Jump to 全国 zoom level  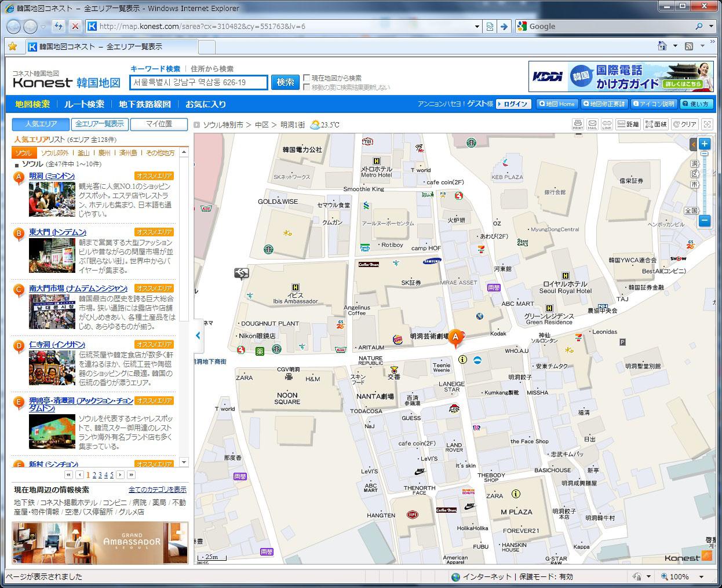[691, 210]
